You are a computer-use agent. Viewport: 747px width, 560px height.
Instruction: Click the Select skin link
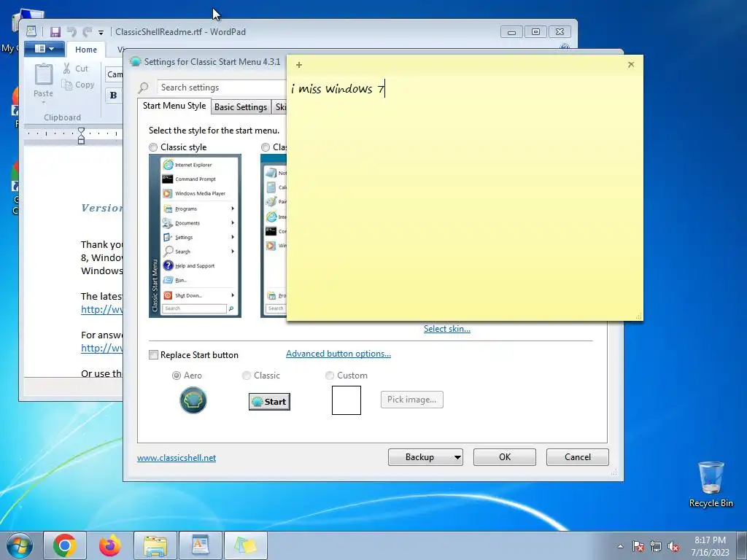[447, 329]
